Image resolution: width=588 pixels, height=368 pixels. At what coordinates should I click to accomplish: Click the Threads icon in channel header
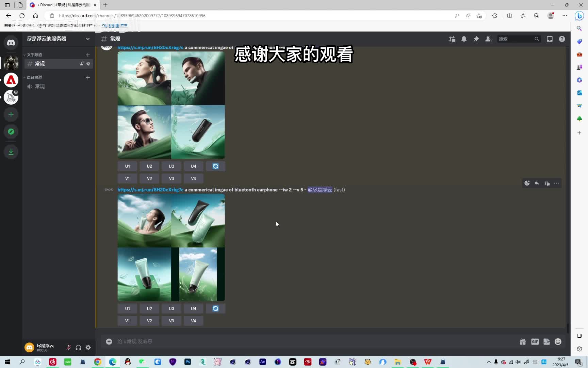[x=452, y=39]
